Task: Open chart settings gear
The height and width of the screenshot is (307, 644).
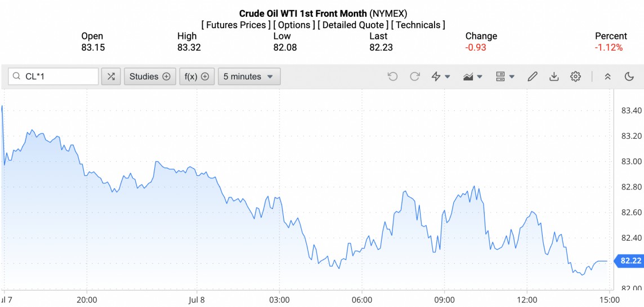Action: click(x=575, y=76)
